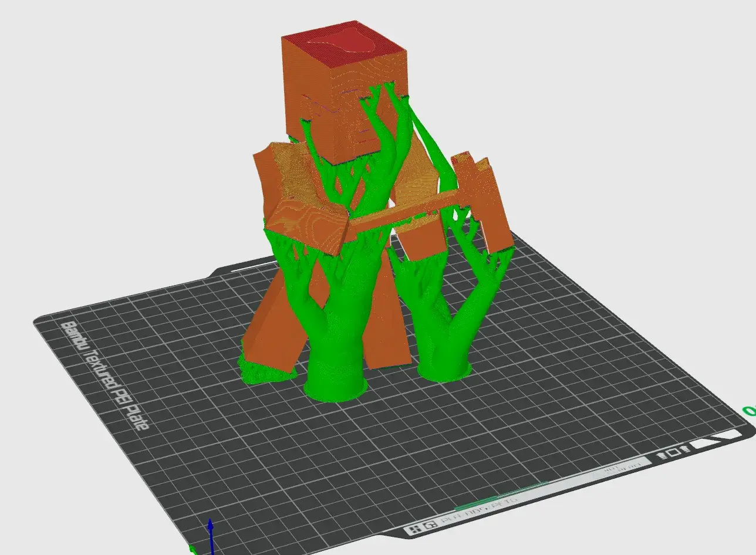Click the nozzle icon right of square icon
Viewport: 756px width, 555px height.
point(684,449)
